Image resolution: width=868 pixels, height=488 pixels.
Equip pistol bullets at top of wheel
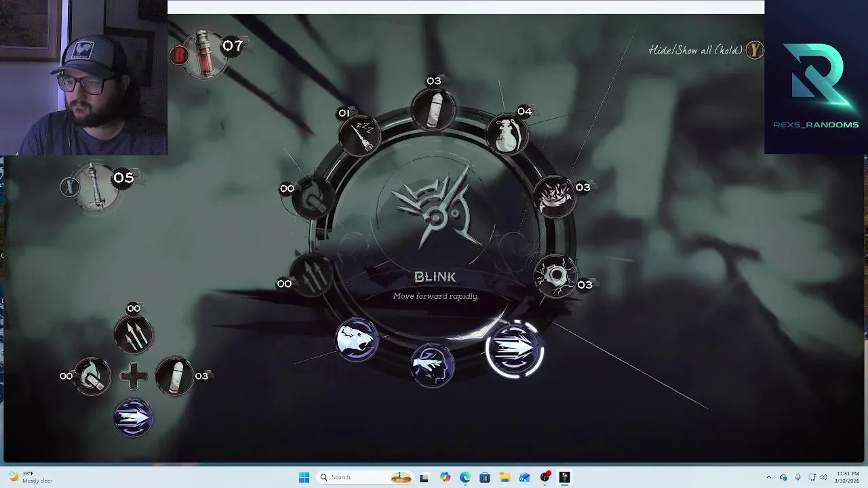pyautogui.click(x=433, y=110)
